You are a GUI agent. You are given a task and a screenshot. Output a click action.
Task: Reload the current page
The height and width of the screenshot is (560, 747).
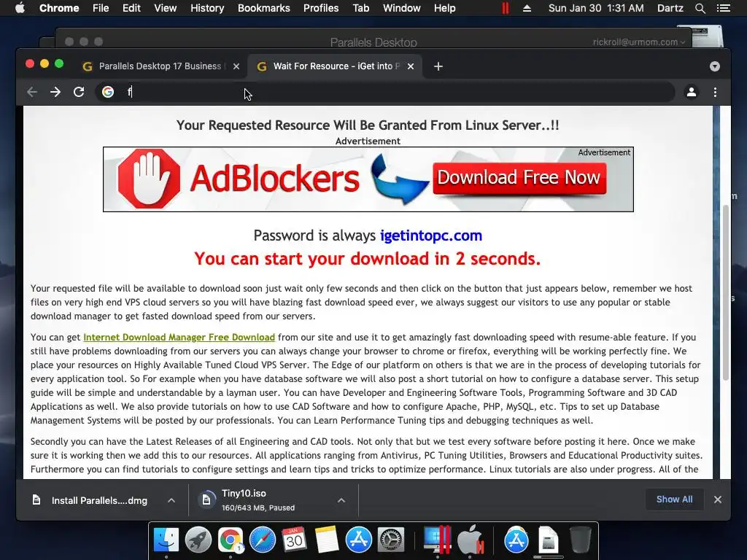pos(79,92)
